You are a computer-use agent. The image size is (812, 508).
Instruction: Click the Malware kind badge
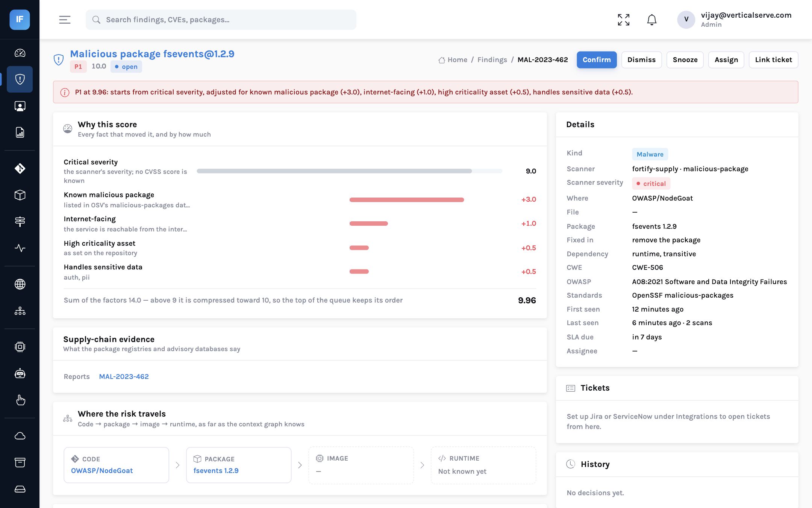650,154
